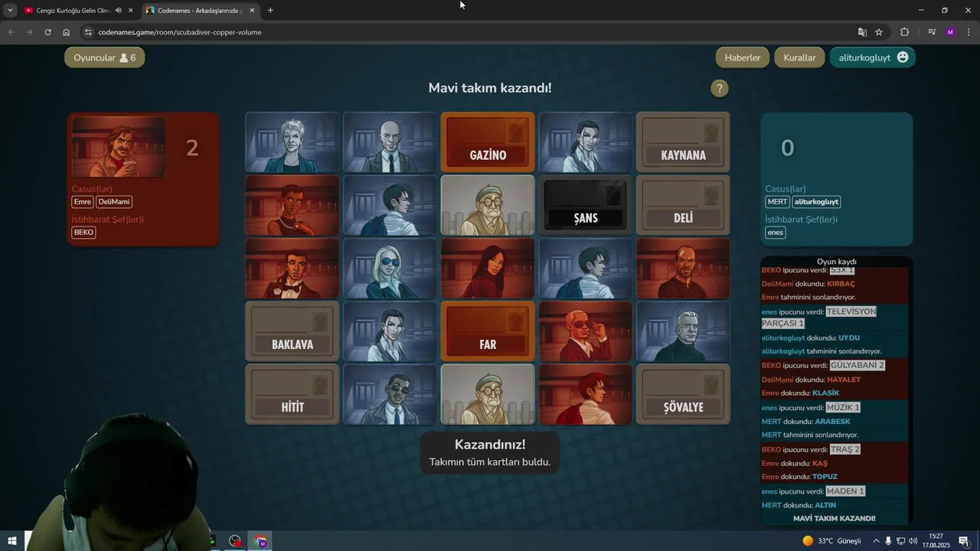Click clue GÜLYABANİ 2 in game log
Screen dimensions: 980x551
[x=857, y=365]
